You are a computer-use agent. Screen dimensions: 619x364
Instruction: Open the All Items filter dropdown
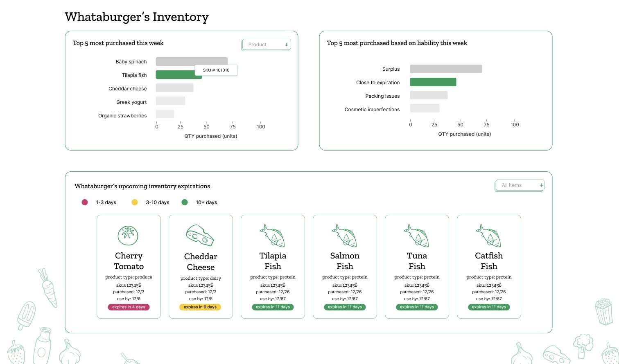click(520, 185)
